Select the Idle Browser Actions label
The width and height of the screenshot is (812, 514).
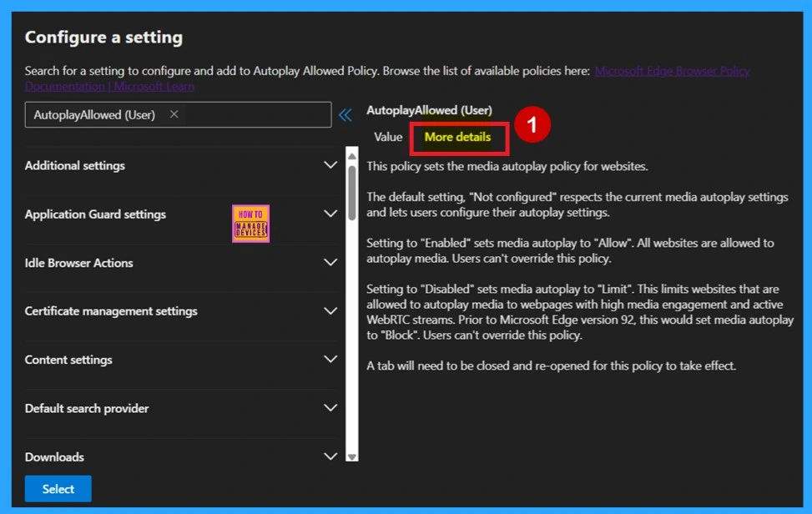pyautogui.click(x=78, y=263)
